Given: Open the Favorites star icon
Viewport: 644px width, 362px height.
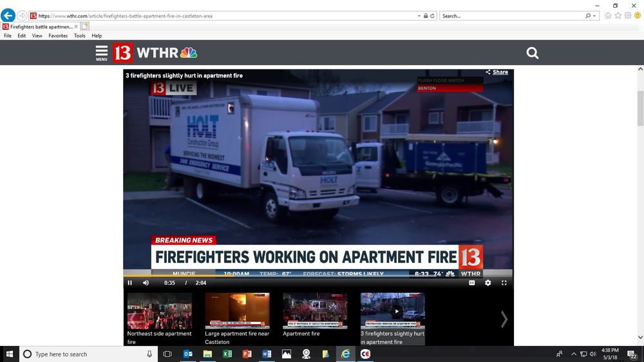Looking at the screenshot, I should coord(618,15).
